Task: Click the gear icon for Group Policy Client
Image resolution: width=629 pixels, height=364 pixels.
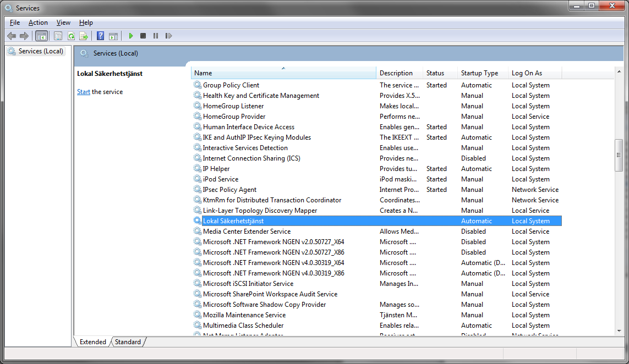Action: (198, 85)
